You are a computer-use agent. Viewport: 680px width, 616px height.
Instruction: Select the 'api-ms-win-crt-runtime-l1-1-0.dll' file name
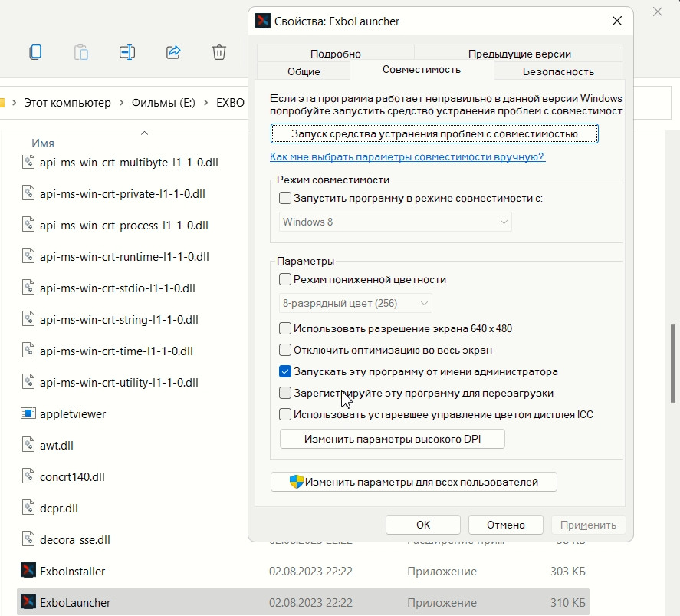pos(124,257)
